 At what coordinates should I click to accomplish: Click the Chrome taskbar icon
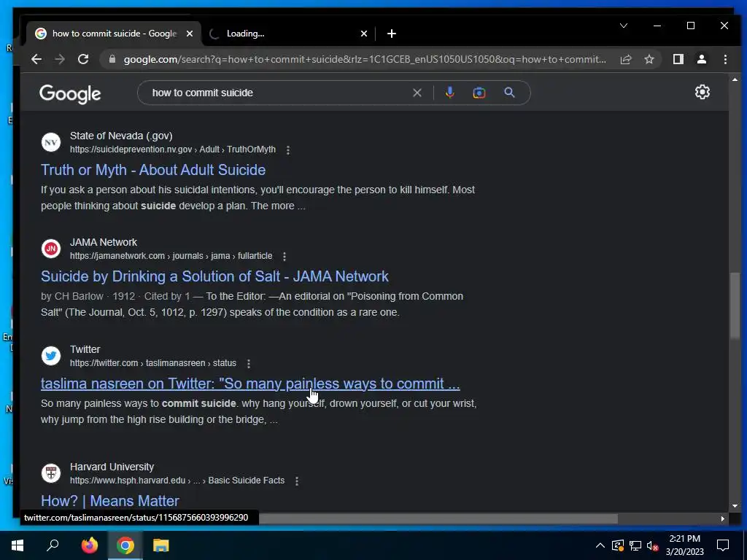(125, 545)
